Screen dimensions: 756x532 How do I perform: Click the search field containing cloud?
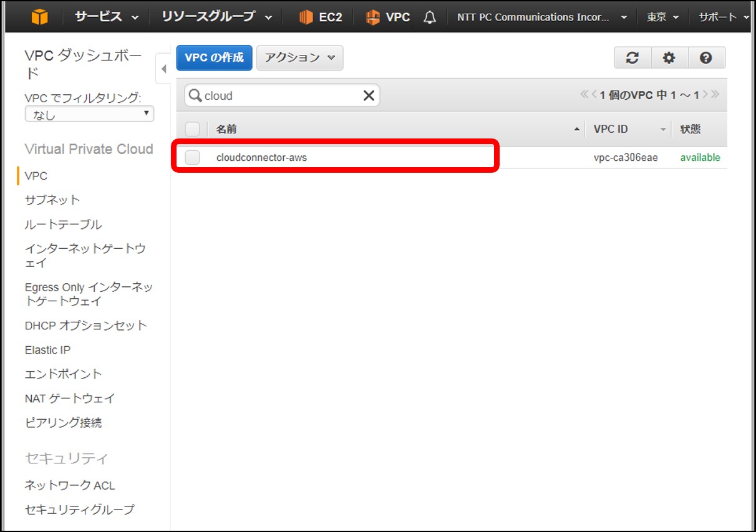coord(282,95)
